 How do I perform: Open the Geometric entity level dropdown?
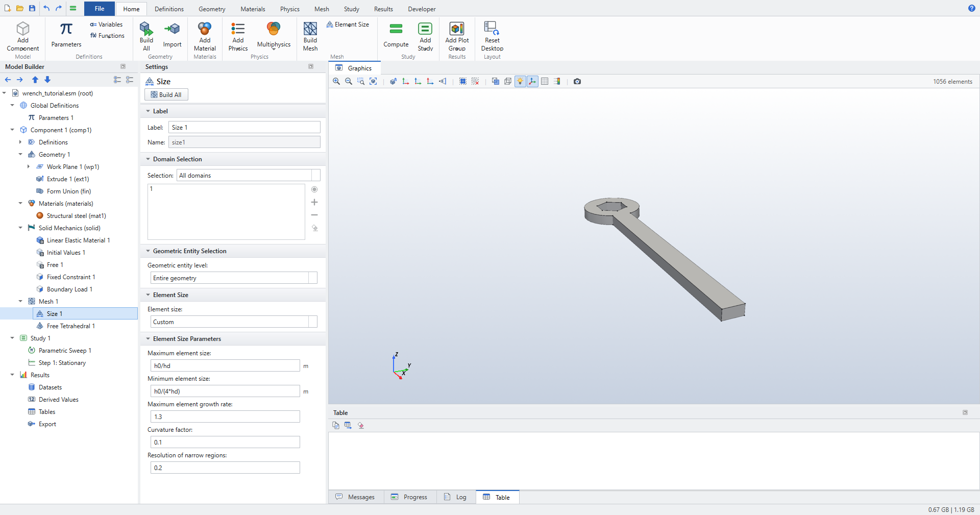(x=234, y=278)
